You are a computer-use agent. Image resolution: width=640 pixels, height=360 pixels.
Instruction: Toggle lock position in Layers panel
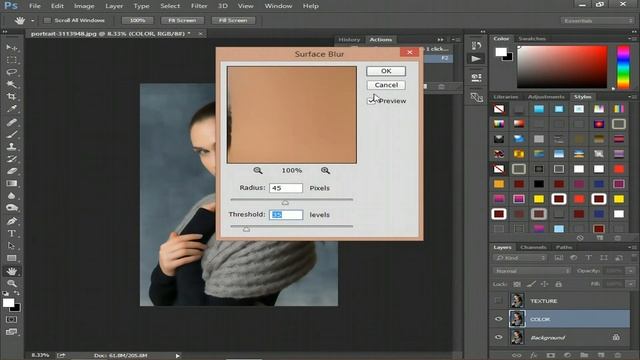(x=544, y=284)
